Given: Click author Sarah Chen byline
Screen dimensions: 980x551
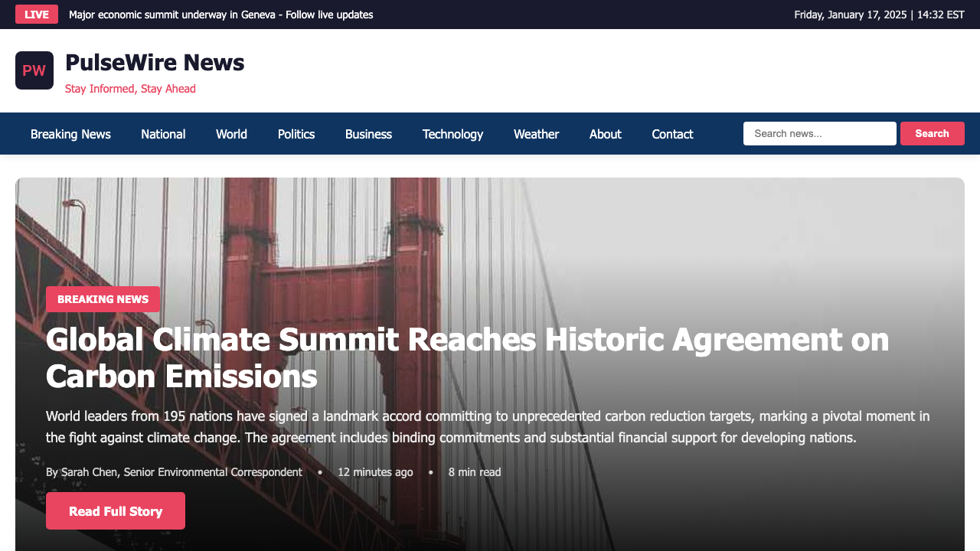Looking at the screenshot, I should point(174,472).
